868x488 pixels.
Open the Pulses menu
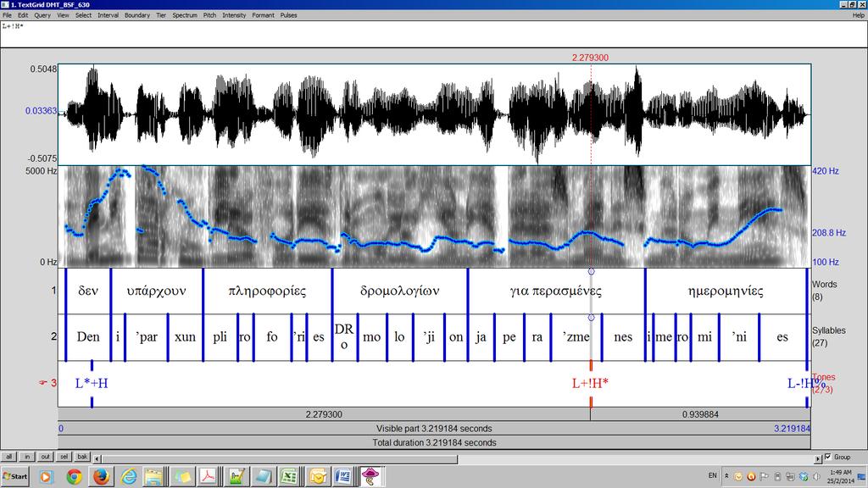click(288, 15)
